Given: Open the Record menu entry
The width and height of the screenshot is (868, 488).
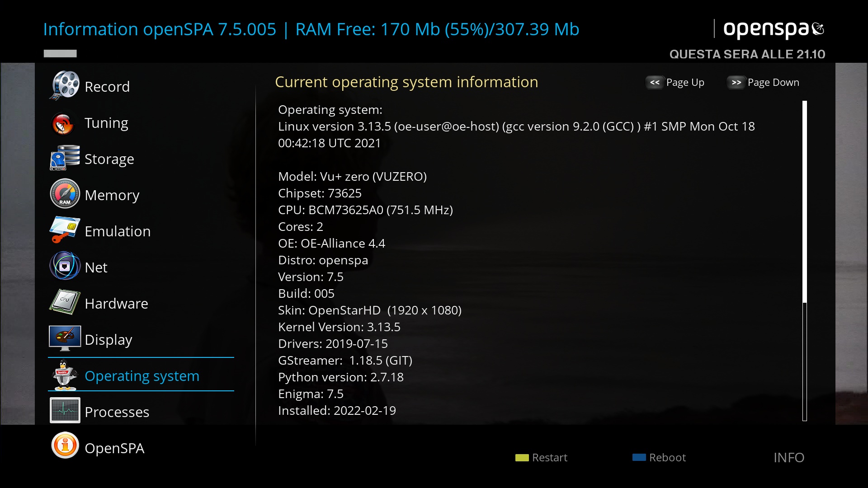Looking at the screenshot, I should pyautogui.click(x=141, y=86).
